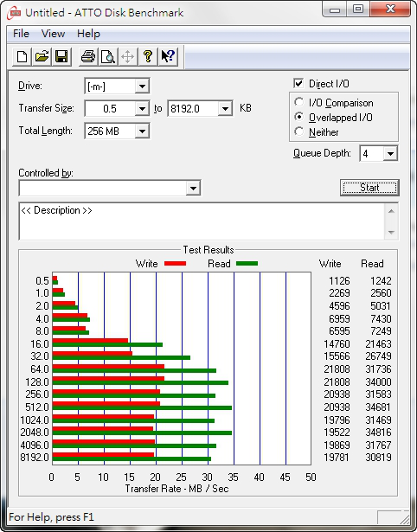This screenshot has width=417, height=532.
Task: Open Print Preview toolbar icon
Action: tap(108, 56)
